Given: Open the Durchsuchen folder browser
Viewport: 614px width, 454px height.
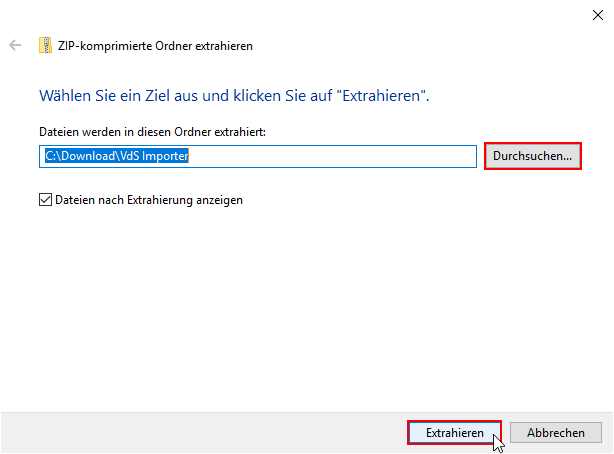Looking at the screenshot, I should [x=532, y=156].
